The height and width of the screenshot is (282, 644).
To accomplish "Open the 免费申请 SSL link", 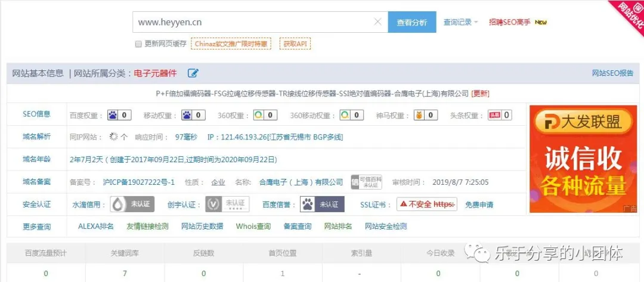I will tap(479, 204).
